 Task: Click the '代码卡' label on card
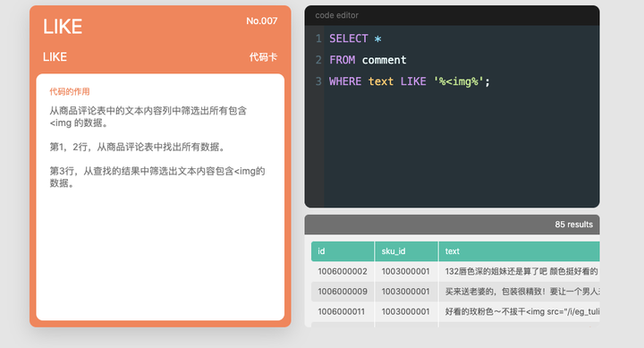click(263, 56)
